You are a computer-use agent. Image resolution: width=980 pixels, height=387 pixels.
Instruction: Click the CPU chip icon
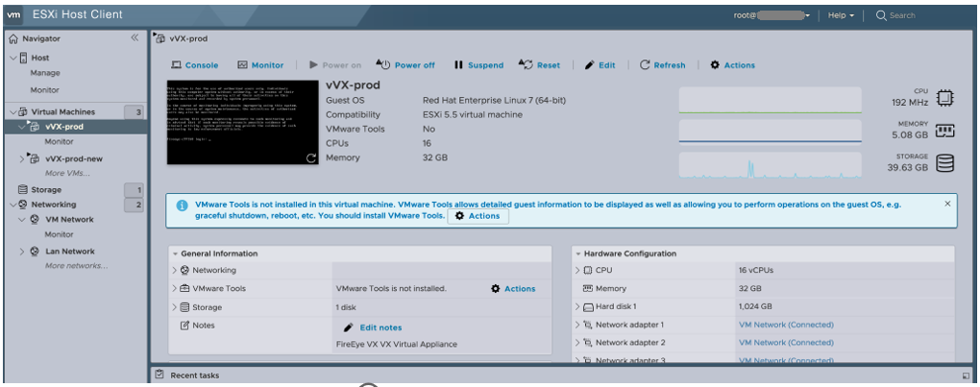pyautogui.click(x=944, y=99)
